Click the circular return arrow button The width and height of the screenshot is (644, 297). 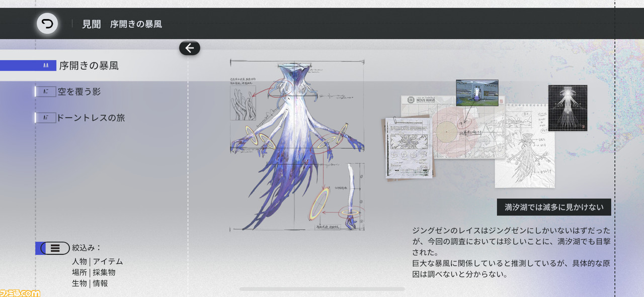click(47, 24)
